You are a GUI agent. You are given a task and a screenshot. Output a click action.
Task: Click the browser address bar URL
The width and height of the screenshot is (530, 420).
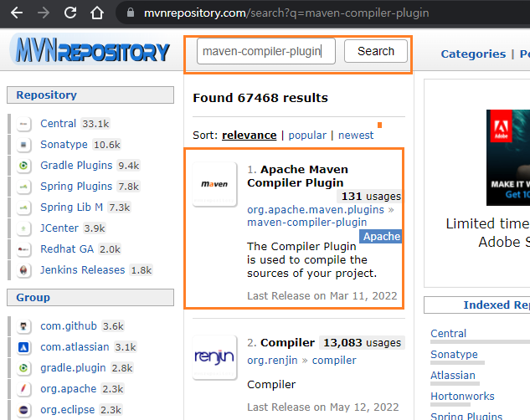pos(286,13)
